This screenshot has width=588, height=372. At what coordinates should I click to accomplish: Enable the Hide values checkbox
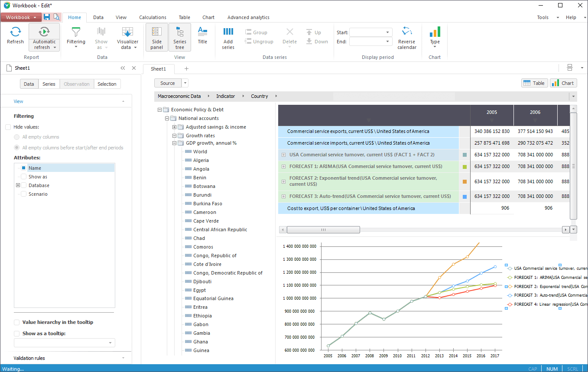(8, 127)
